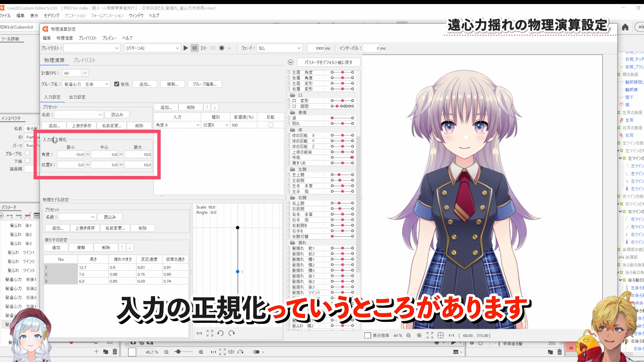
Task: Click the record circle icon
Action: pos(222,48)
